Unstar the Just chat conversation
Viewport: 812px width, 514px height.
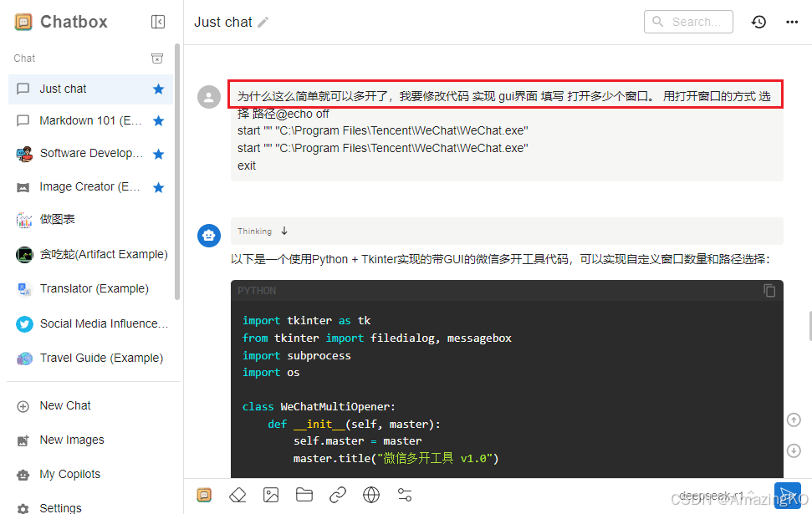[x=158, y=89]
